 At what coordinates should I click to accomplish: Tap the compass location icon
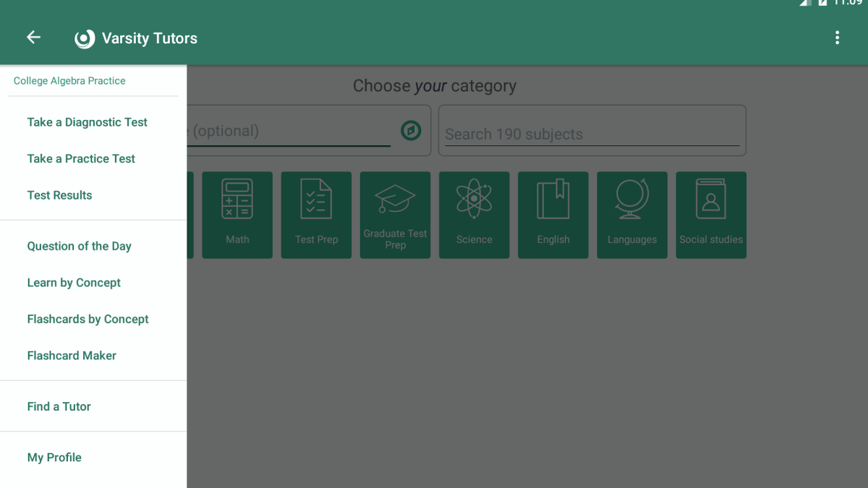point(411,130)
